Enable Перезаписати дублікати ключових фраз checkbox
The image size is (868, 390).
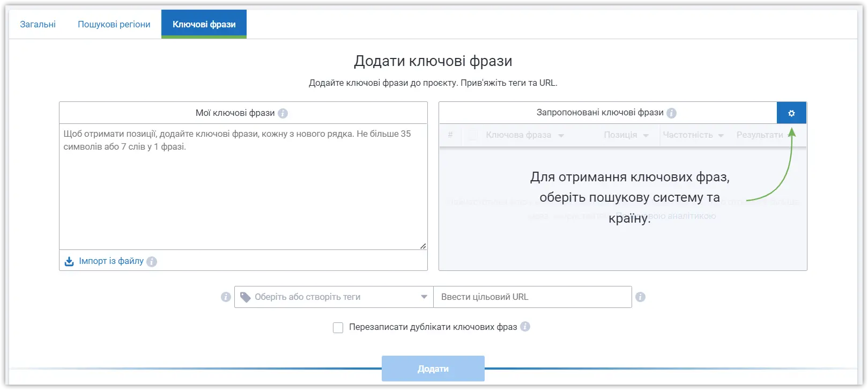(338, 327)
